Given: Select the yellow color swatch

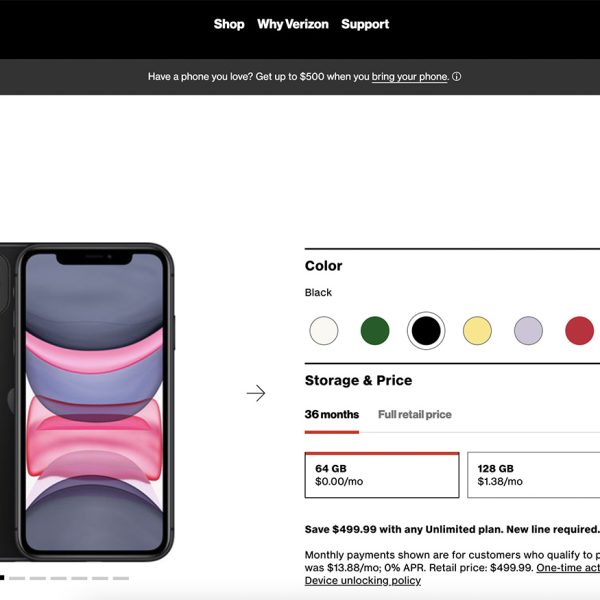Looking at the screenshot, I should click(477, 331).
